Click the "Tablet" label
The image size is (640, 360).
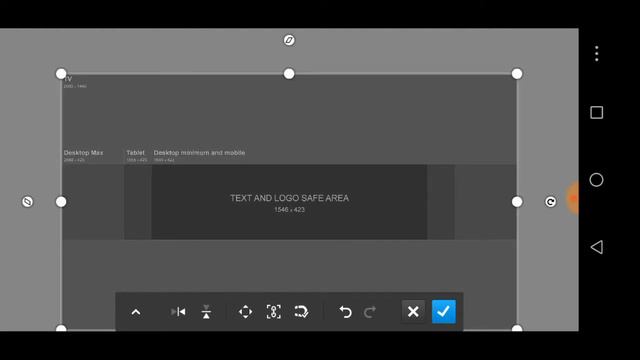(x=136, y=153)
